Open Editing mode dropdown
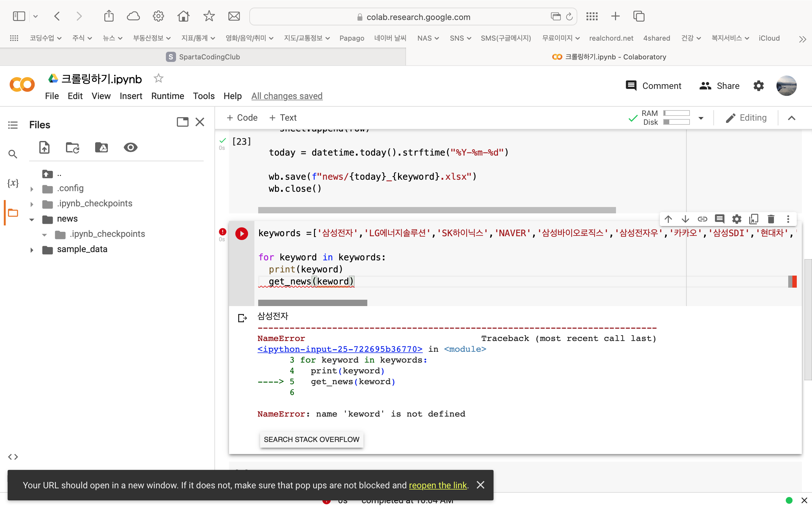The image size is (812, 508). click(x=747, y=117)
